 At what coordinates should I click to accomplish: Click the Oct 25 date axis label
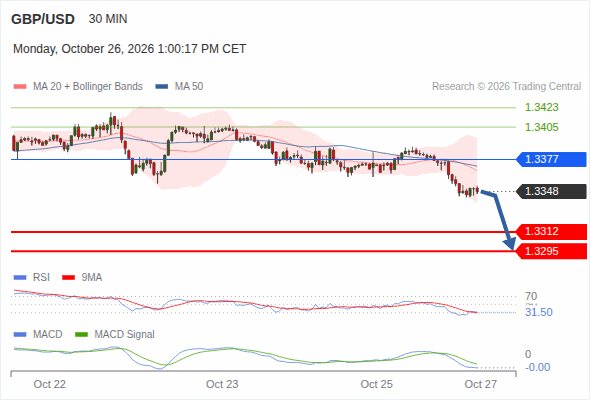(x=376, y=384)
